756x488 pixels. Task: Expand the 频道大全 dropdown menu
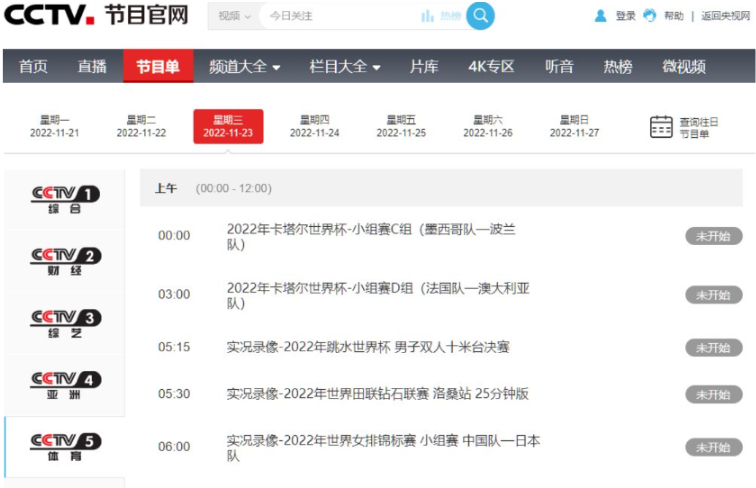click(x=244, y=67)
